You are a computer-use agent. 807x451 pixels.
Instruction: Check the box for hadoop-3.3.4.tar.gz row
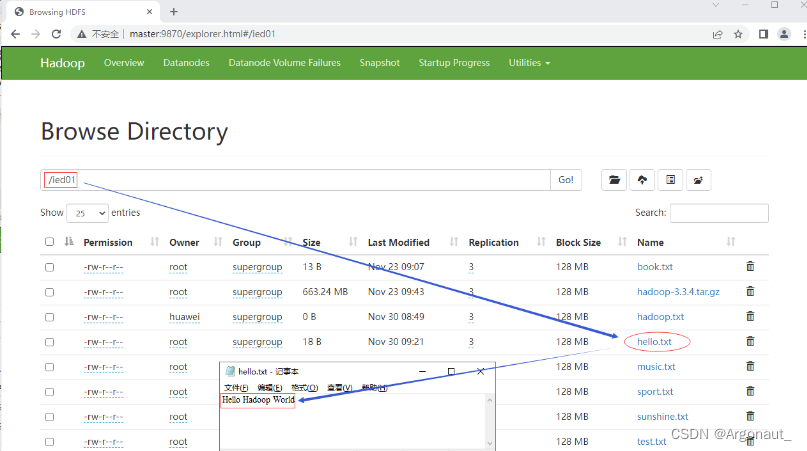(x=49, y=292)
